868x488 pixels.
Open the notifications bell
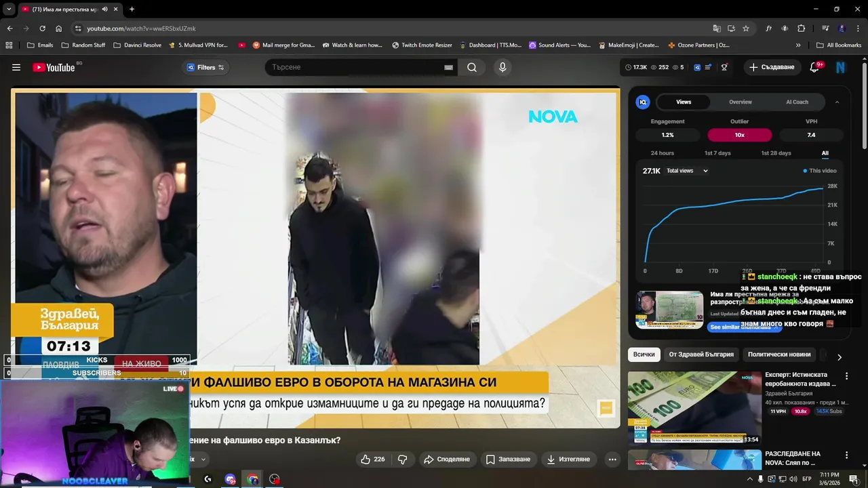click(x=815, y=67)
